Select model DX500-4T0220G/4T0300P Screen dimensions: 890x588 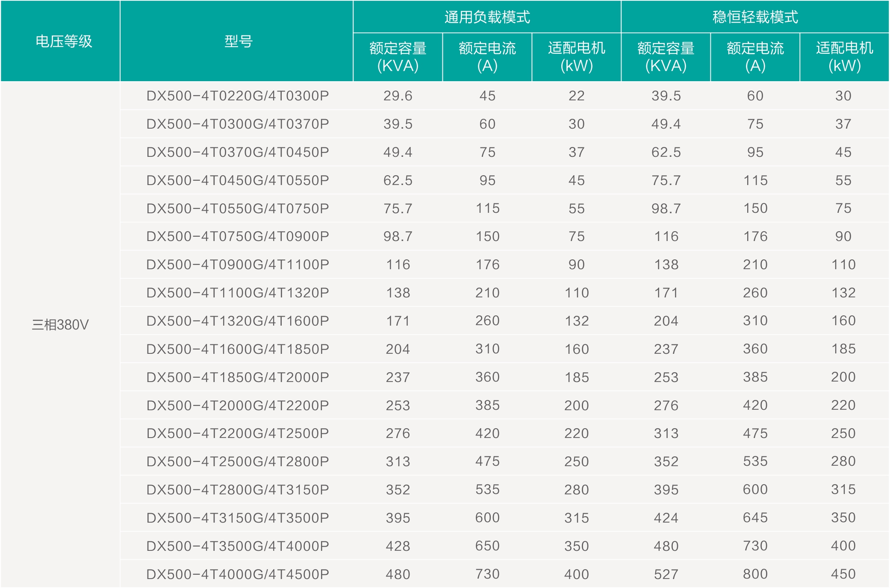(238, 96)
